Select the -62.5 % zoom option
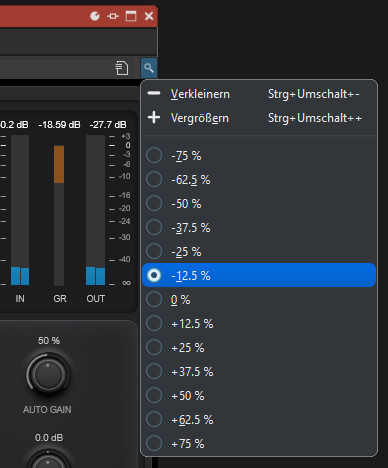 click(259, 180)
